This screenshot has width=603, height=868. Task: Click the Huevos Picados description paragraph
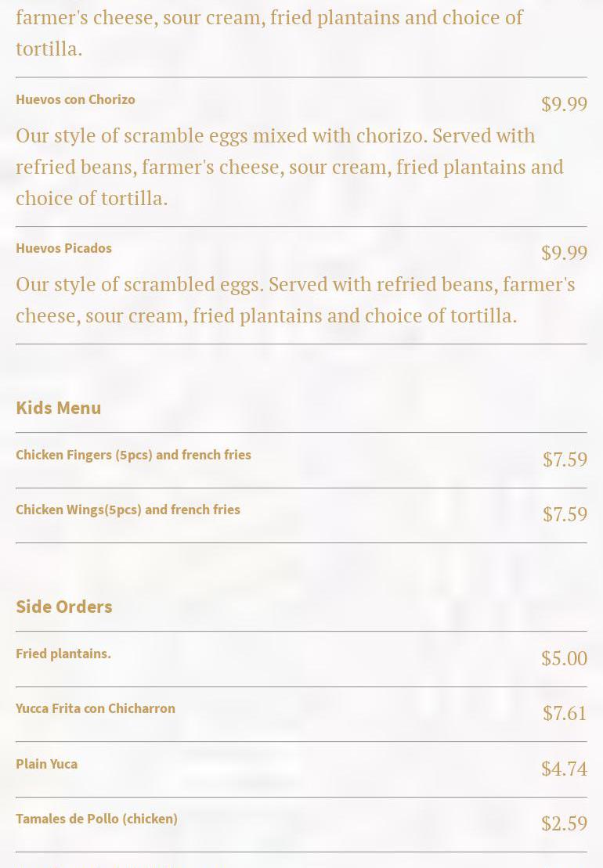[295, 300]
